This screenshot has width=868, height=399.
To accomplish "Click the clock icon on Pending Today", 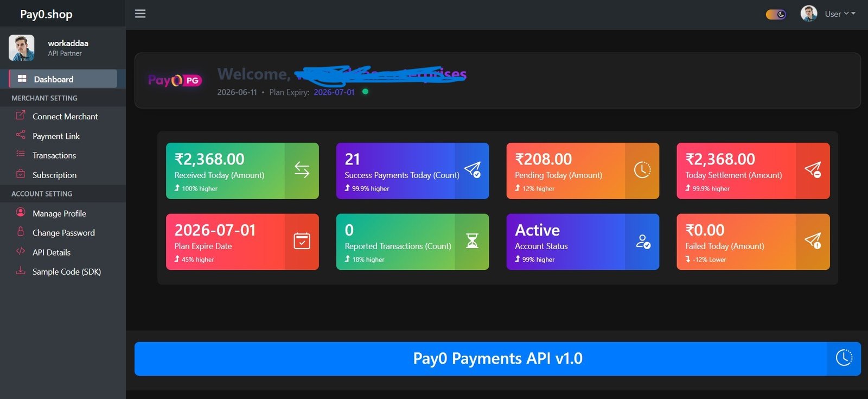I will coord(642,170).
